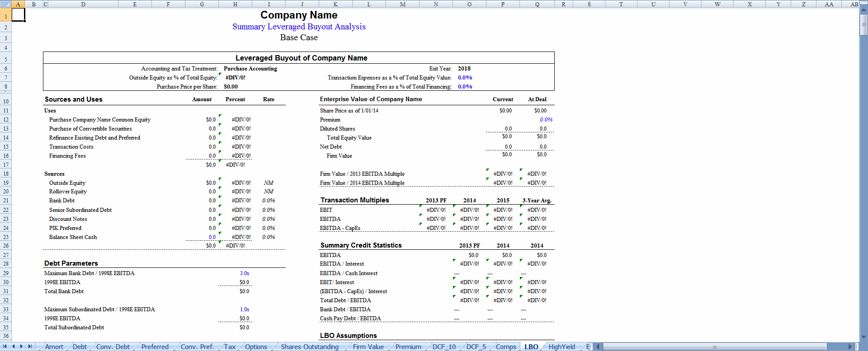This screenshot has height=351, width=868.
Task: Select Senior Subordinated Debt label
Action: tap(80, 210)
